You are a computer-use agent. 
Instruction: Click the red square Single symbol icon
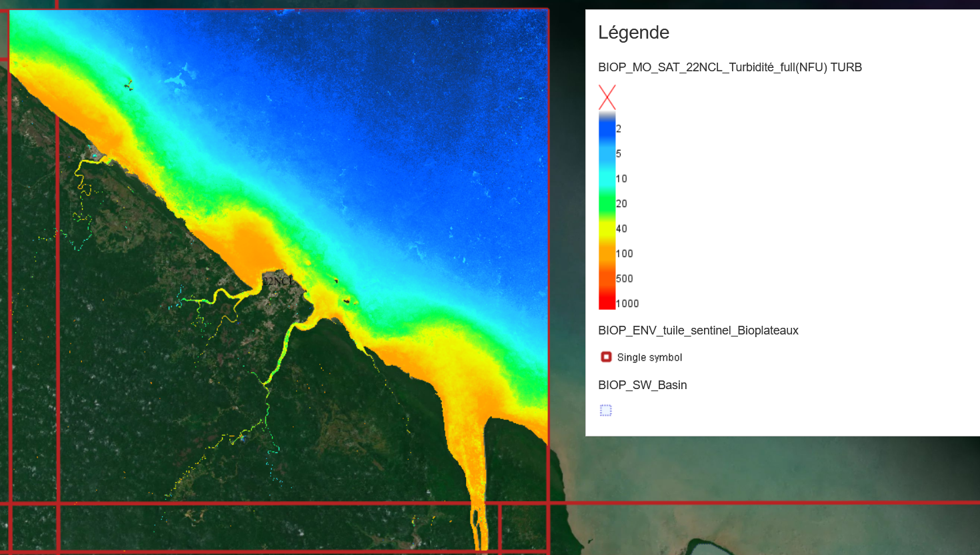point(606,357)
